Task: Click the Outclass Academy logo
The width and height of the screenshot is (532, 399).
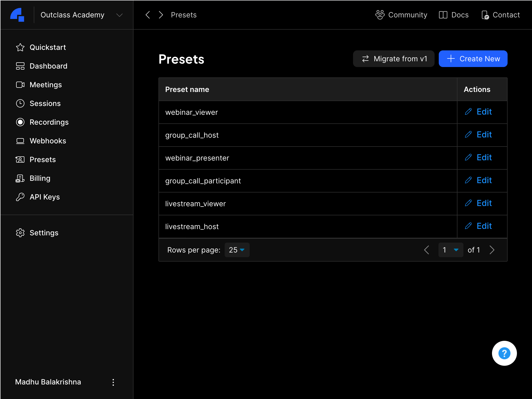Action: point(17,15)
